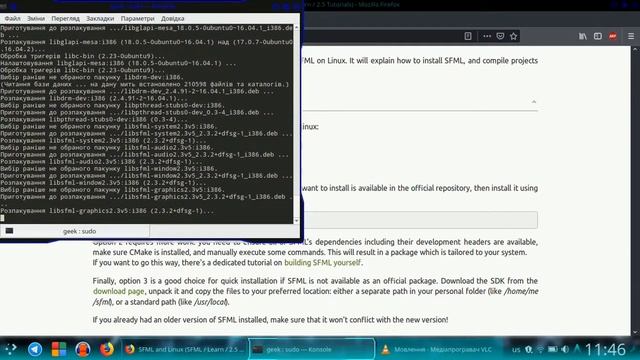
Task: Click terminal line 'Розпакування libsfml-graphics2.3v5:i386'
Action: click(107, 211)
